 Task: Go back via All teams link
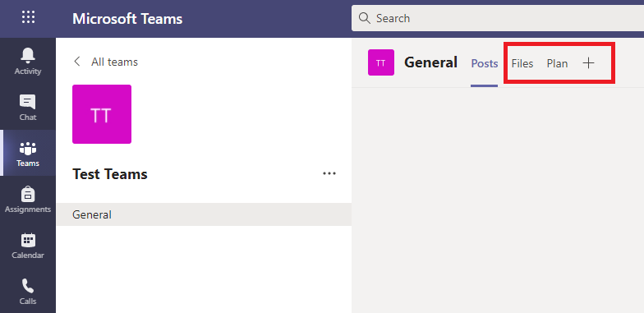115,62
